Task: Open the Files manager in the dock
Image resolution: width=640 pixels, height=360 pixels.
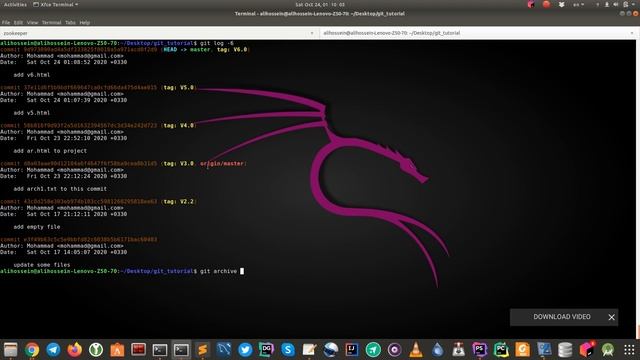Action: pyautogui.click(x=11, y=350)
